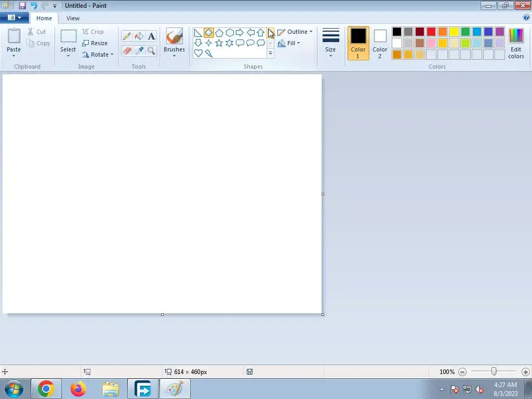Choose the lightning bolt shape
532x399 pixels.
coord(209,54)
